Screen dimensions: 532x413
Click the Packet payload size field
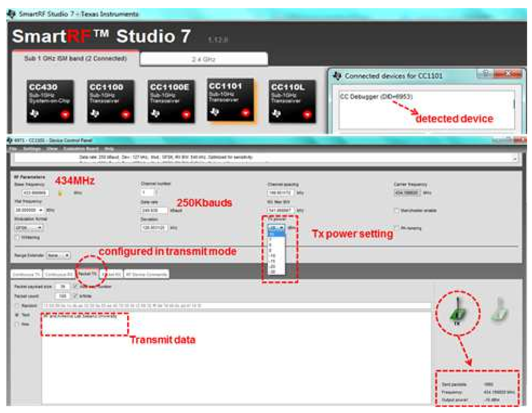(x=63, y=286)
